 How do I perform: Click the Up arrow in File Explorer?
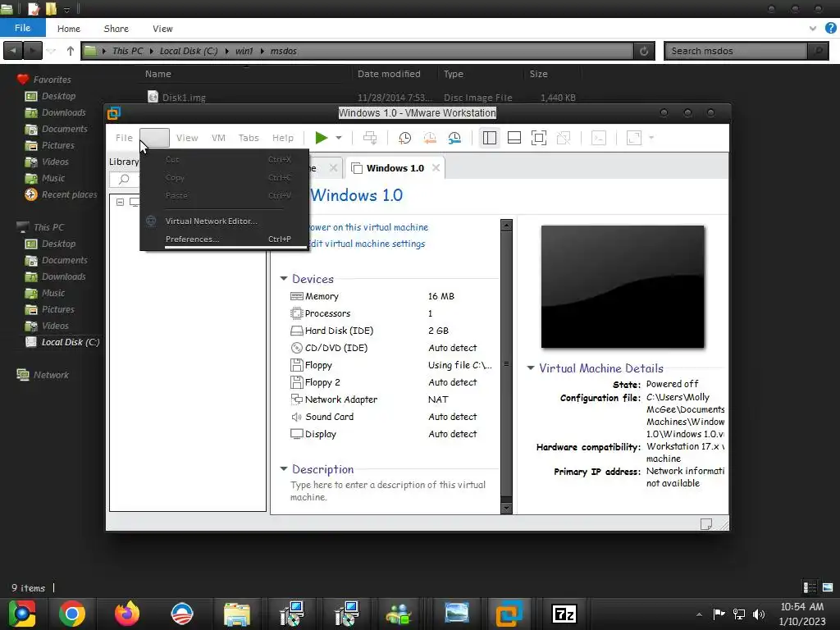click(71, 51)
